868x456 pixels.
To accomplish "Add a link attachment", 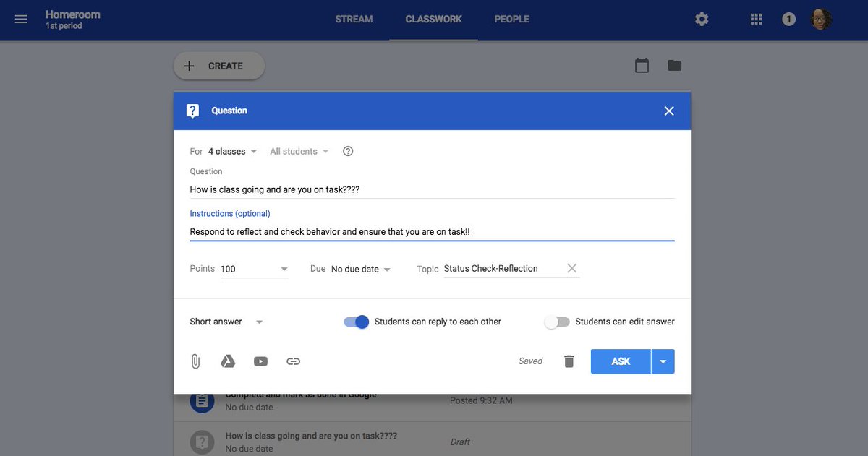I will (x=293, y=361).
